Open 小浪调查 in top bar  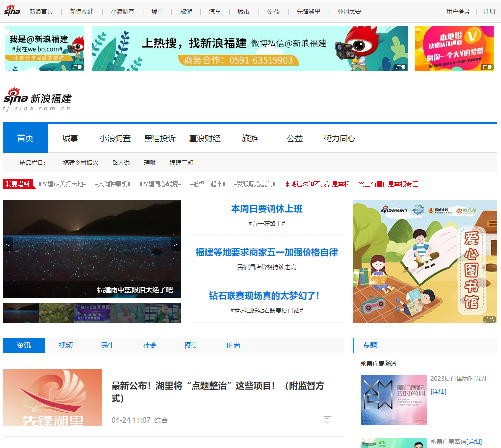pyautogui.click(x=122, y=12)
